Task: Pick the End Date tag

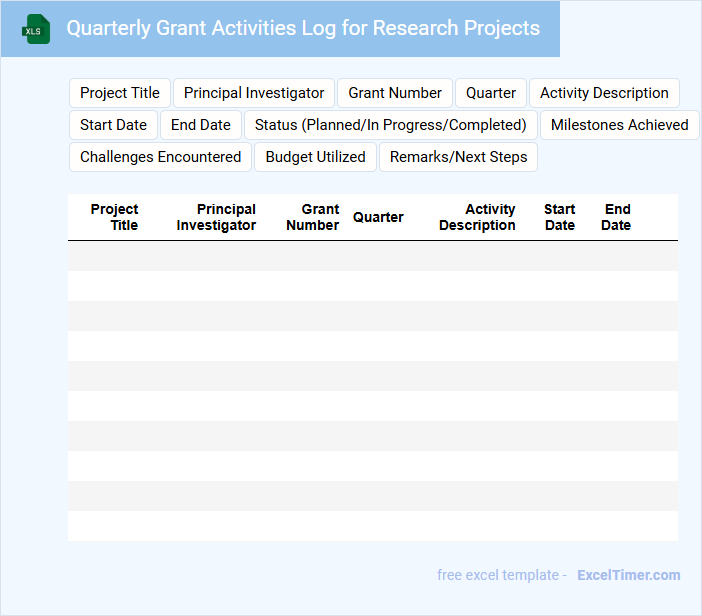Action: [201, 125]
